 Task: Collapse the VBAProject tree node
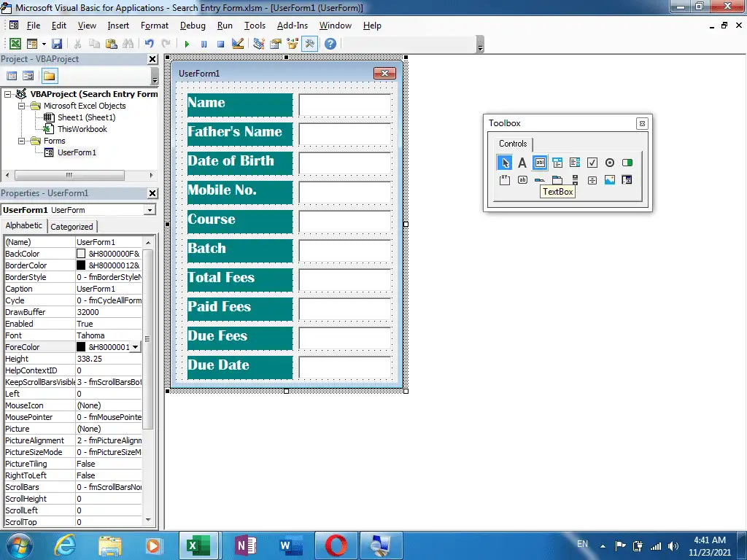pyautogui.click(x=7, y=94)
